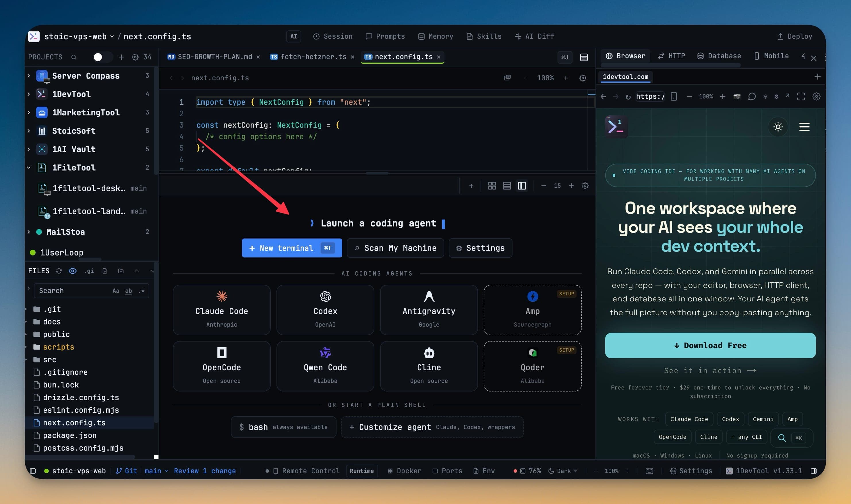Search projects with the magnifier icon
The height and width of the screenshot is (504, 851).
pyautogui.click(x=74, y=57)
